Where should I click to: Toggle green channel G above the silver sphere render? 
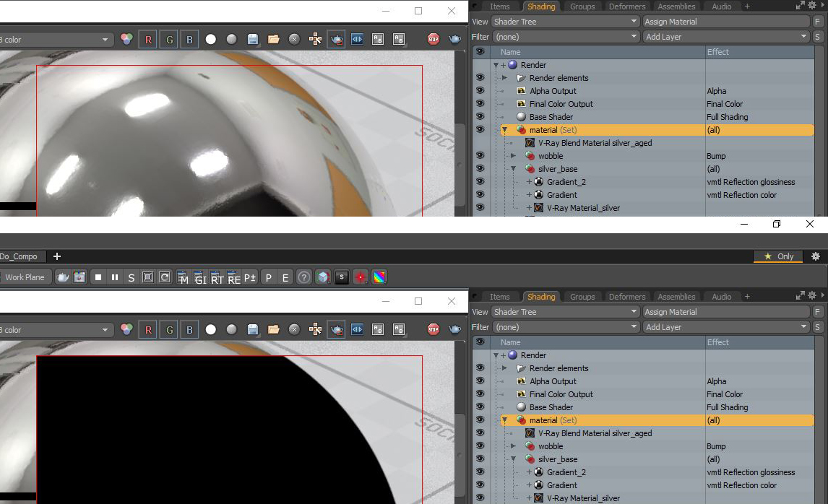(169, 40)
